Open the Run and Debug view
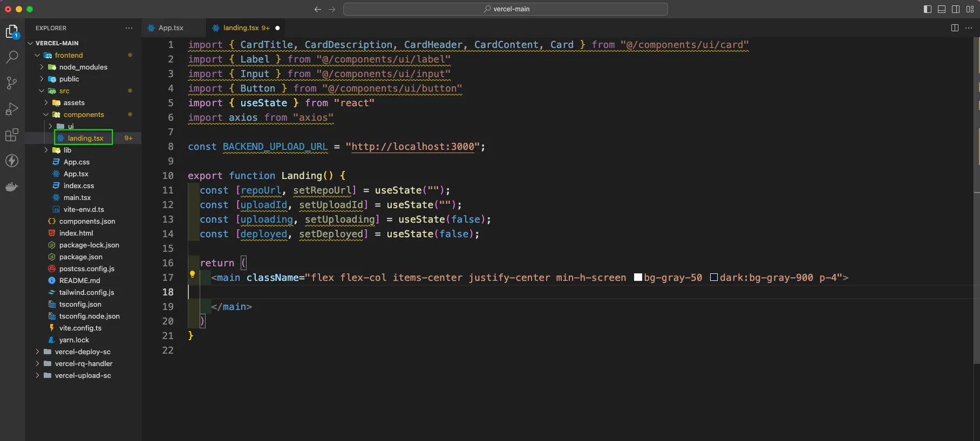 coord(12,109)
